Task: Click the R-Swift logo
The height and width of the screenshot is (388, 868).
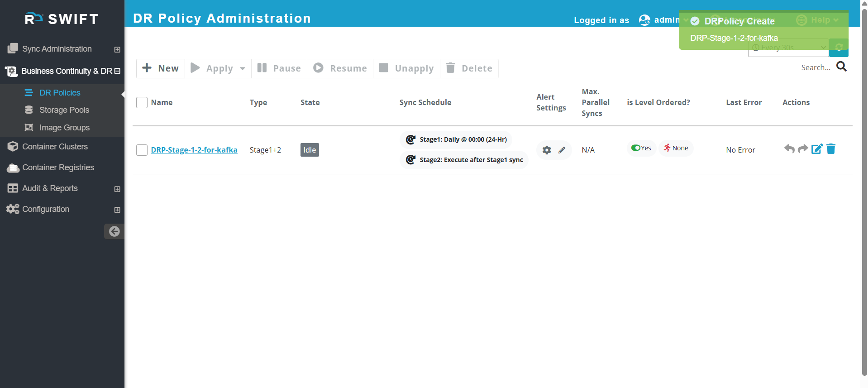Action: 62,19
